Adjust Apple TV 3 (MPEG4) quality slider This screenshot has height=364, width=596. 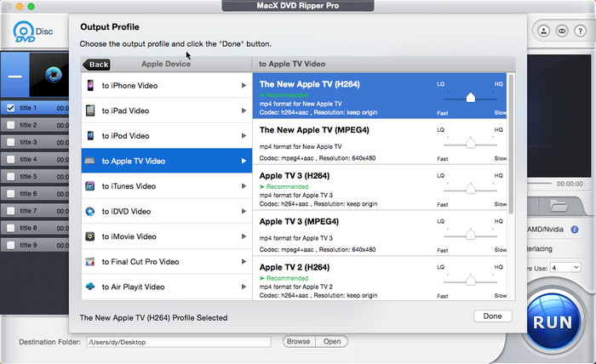[471, 236]
